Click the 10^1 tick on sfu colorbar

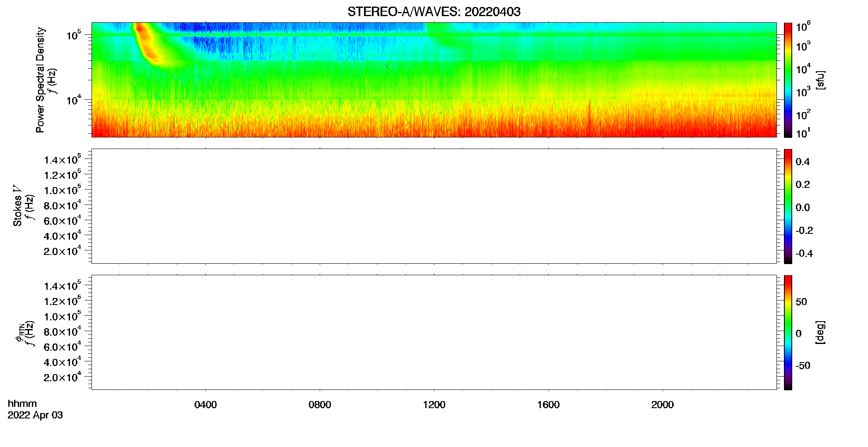point(803,133)
